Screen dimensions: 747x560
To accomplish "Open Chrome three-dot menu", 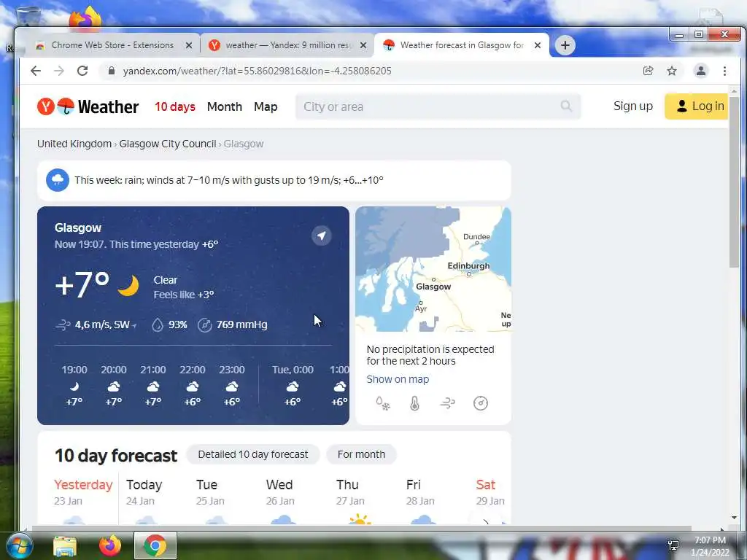I will (724, 71).
